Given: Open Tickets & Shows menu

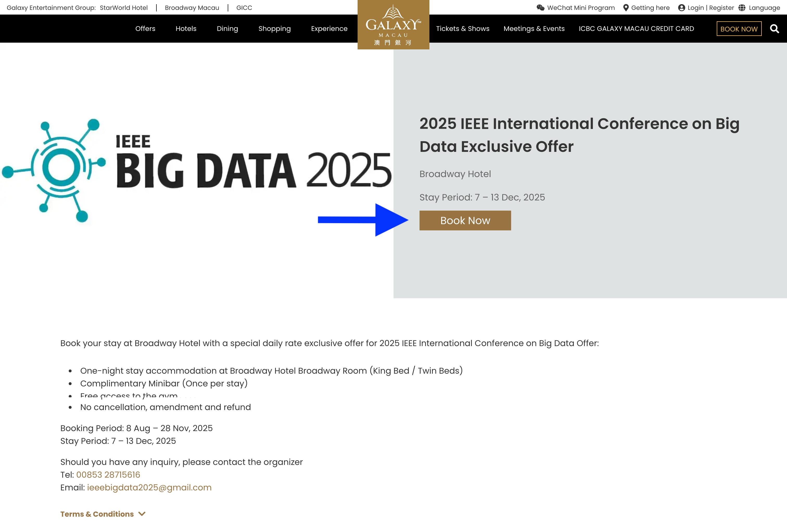Looking at the screenshot, I should tap(462, 29).
